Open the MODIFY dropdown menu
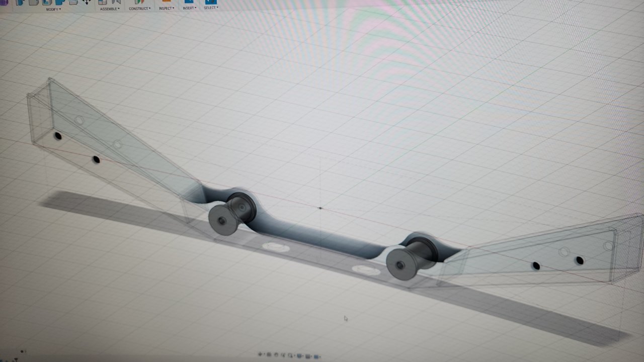Viewport: 644px width, 362px height. pos(53,9)
